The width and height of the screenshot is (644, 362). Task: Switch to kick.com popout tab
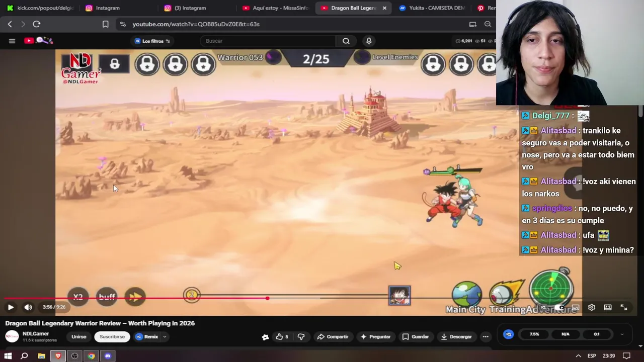click(x=40, y=8)
